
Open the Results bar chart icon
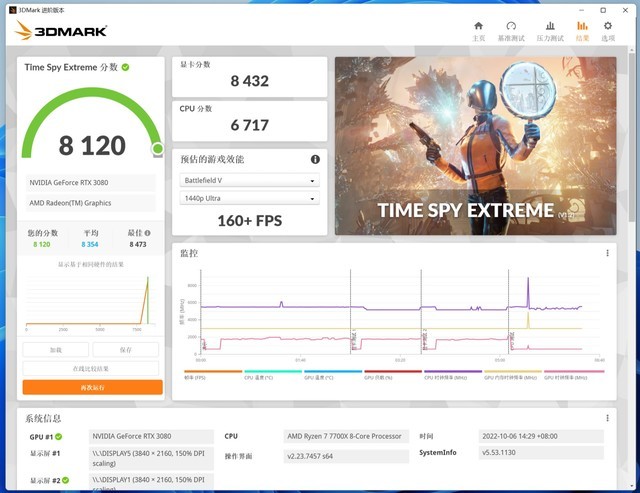(582, 26)
